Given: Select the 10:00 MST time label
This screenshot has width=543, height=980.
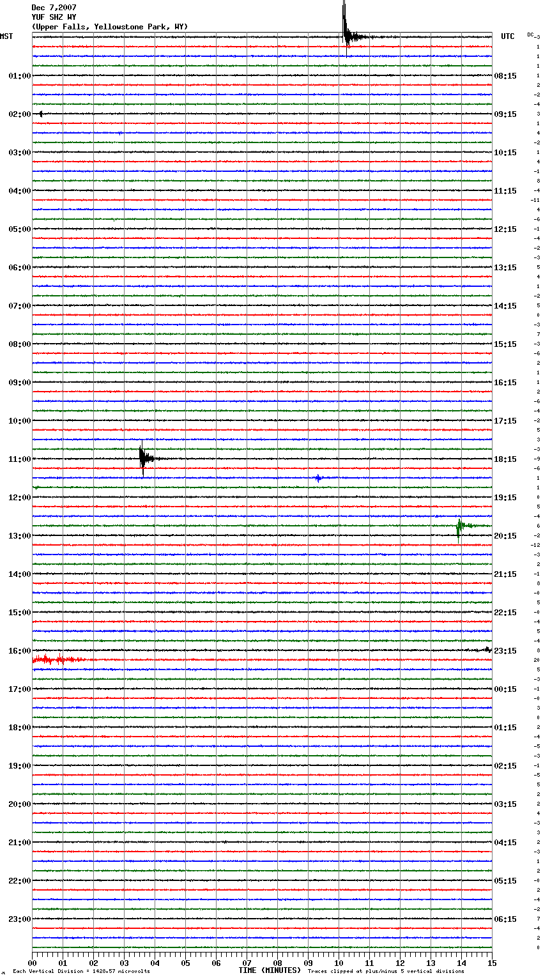Looking at the screenshot, I should tap(20, 421).
